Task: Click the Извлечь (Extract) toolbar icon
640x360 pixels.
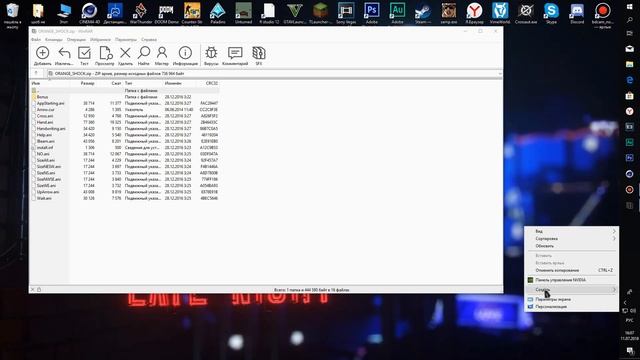Action: 64,56
